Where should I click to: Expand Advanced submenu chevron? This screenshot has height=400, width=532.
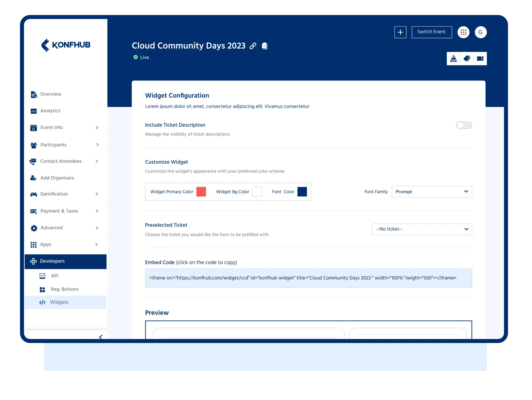point(97,228)
